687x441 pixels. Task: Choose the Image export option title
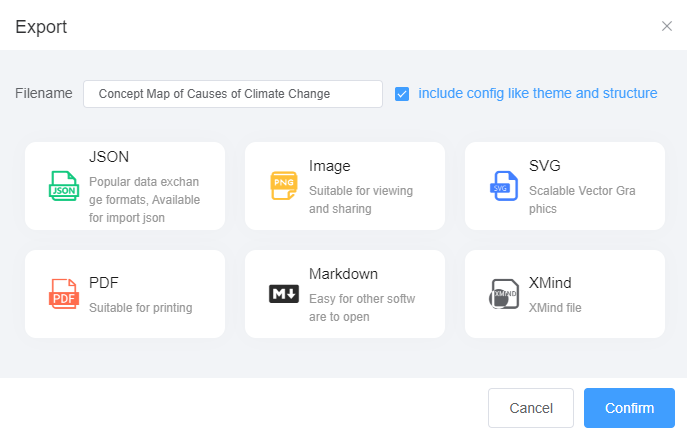(329, 166)
